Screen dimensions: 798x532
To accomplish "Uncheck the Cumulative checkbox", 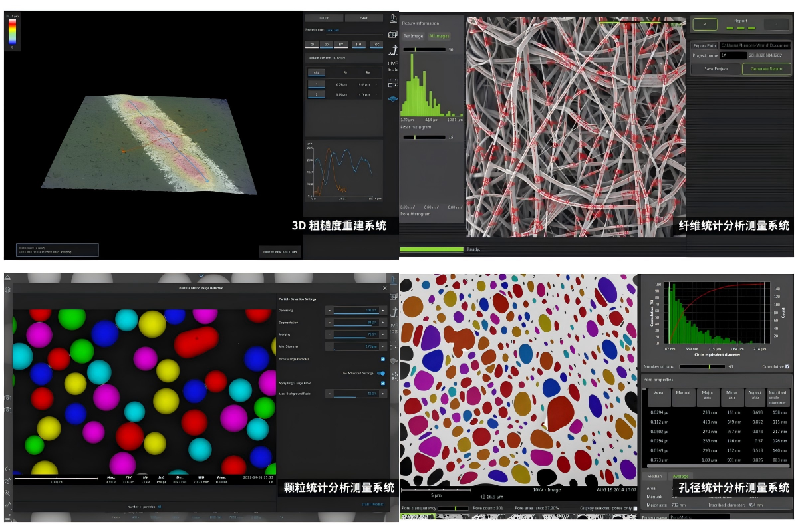I will click(787, 366).
